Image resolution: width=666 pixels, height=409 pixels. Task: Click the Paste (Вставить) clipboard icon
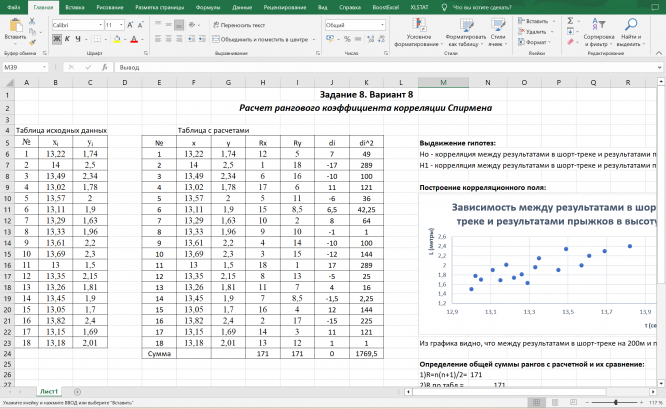pyautogui.click(x=15, y=25)
